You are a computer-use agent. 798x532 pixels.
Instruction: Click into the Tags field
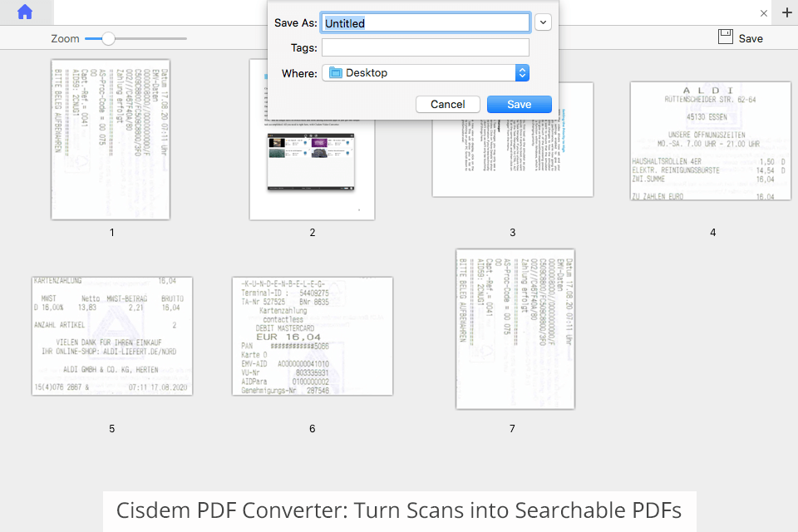click(x=426, y=48)
